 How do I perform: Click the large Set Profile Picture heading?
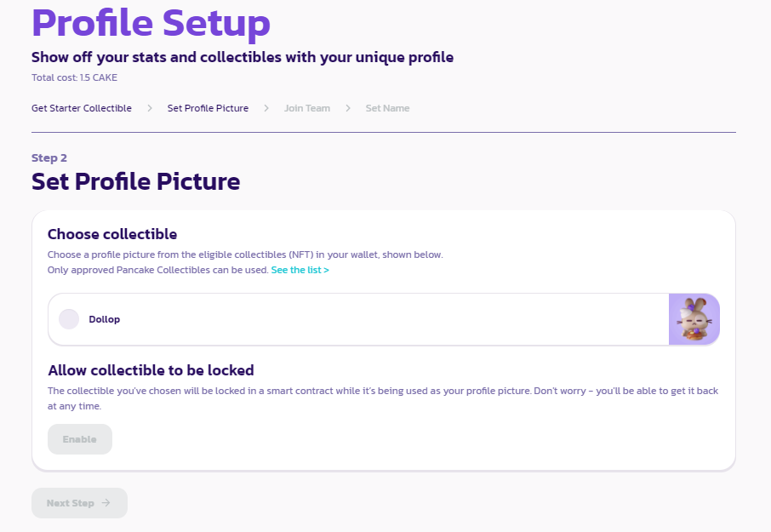tap(135, 181)
